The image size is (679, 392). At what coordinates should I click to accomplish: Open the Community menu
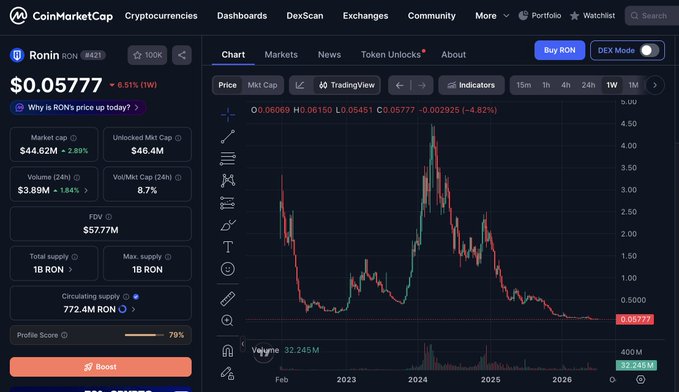[x=432, y=16]
